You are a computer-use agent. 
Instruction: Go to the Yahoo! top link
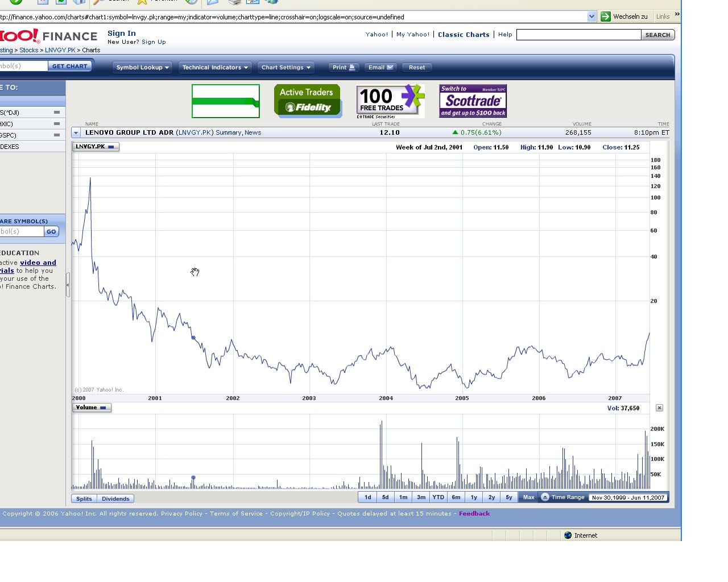point(377,35)
